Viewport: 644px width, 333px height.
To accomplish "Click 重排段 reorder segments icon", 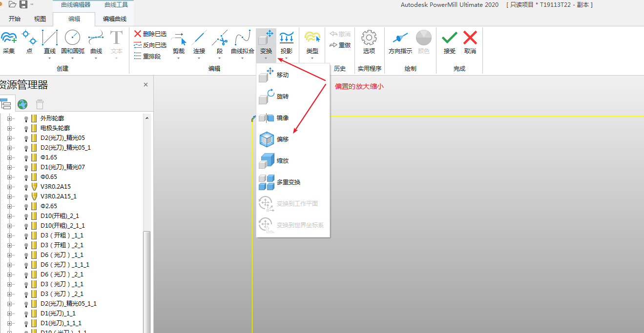I will (138, 56).
